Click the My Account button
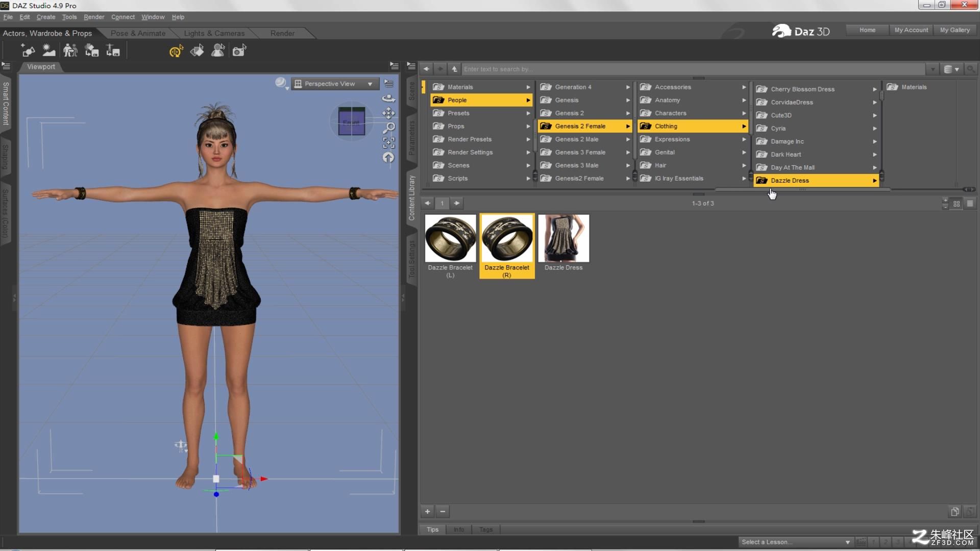 pos(911,30)
